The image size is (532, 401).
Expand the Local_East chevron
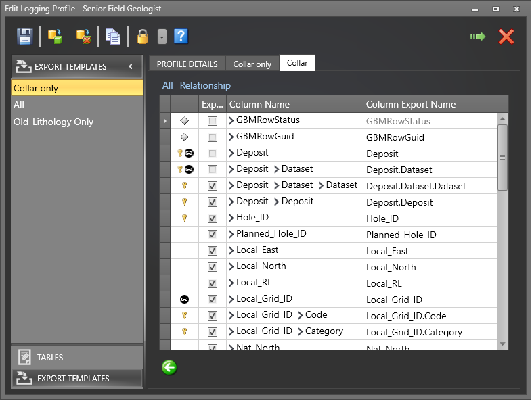pyautogui.click(x=231, y=250)
